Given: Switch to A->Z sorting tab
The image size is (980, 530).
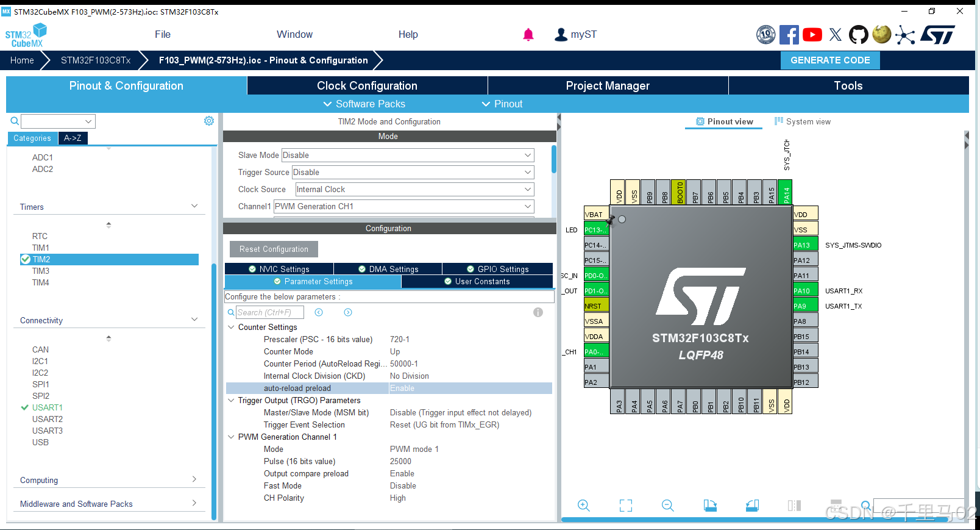Looking at the screenshot, I should (x=73, y=138).
